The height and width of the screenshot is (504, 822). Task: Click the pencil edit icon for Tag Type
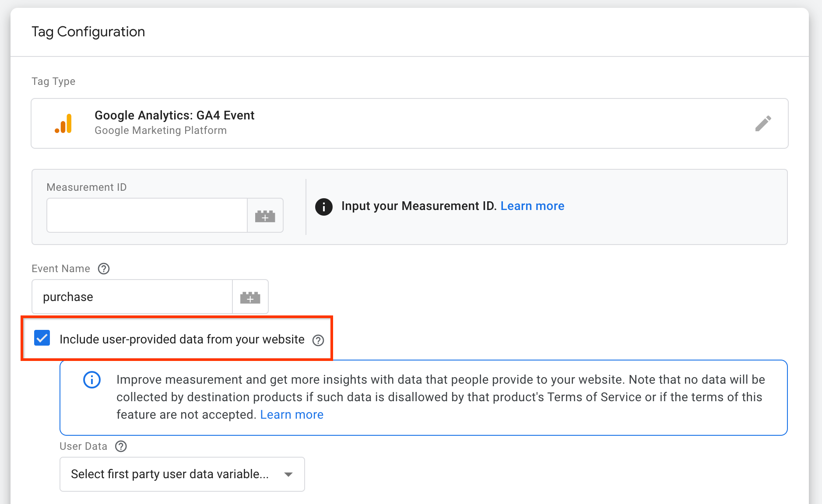(763, 123)
